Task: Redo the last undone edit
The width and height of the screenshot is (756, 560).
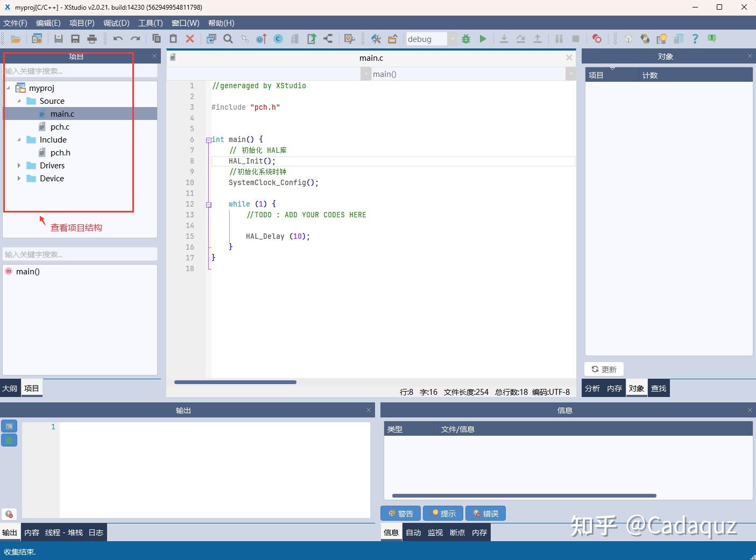Action: [136, 39]
